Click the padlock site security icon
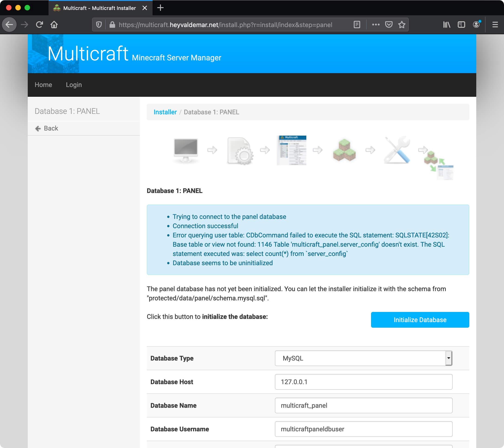This screenshot has width=504, height=448. click(x=112, y=25)
